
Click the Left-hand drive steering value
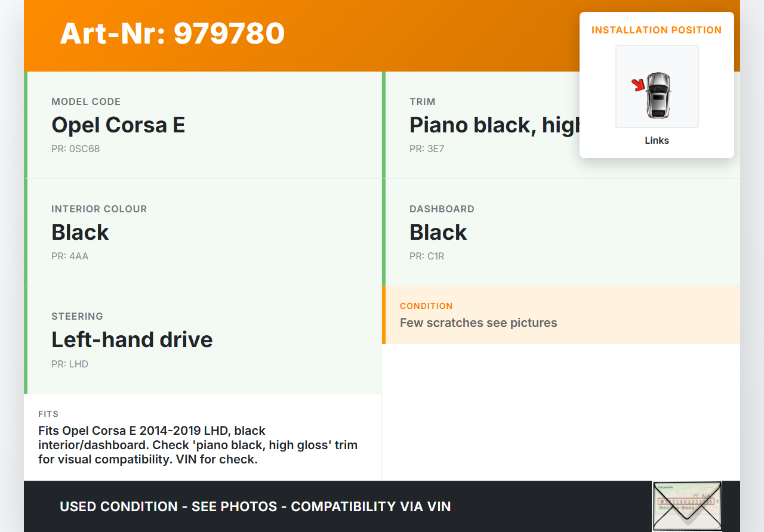[x=132, y=340]
